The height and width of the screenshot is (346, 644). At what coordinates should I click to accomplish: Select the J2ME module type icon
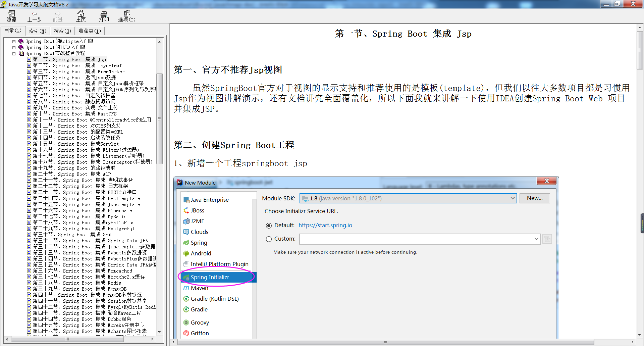pyautogui.click(x=186, y=221)
